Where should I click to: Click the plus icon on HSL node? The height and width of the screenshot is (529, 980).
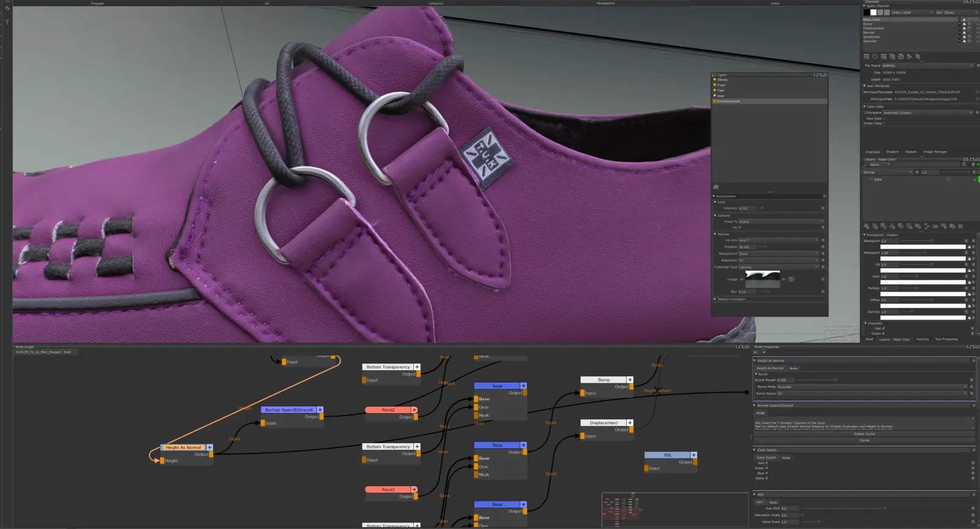click(x=694, y=455)
